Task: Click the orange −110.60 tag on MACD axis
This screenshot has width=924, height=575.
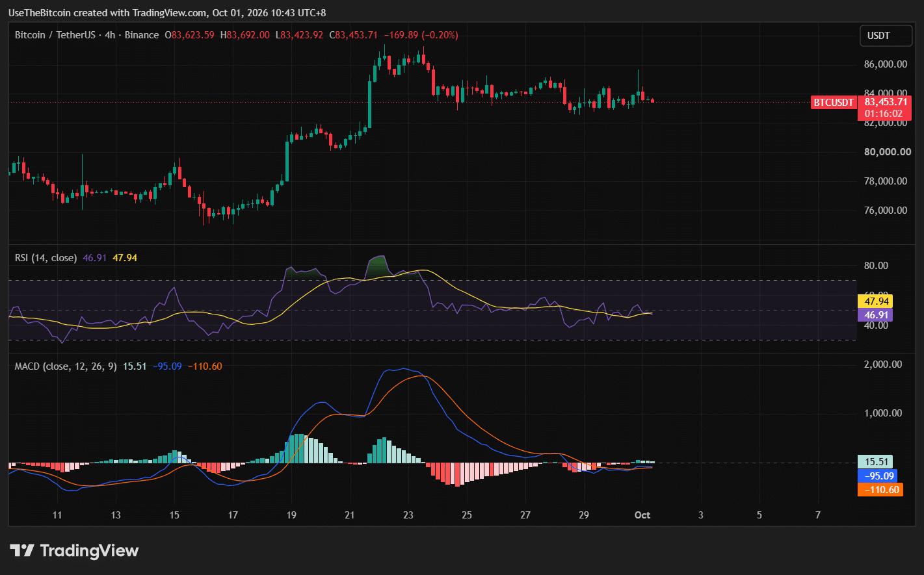Action: click(x=880, y=489)
